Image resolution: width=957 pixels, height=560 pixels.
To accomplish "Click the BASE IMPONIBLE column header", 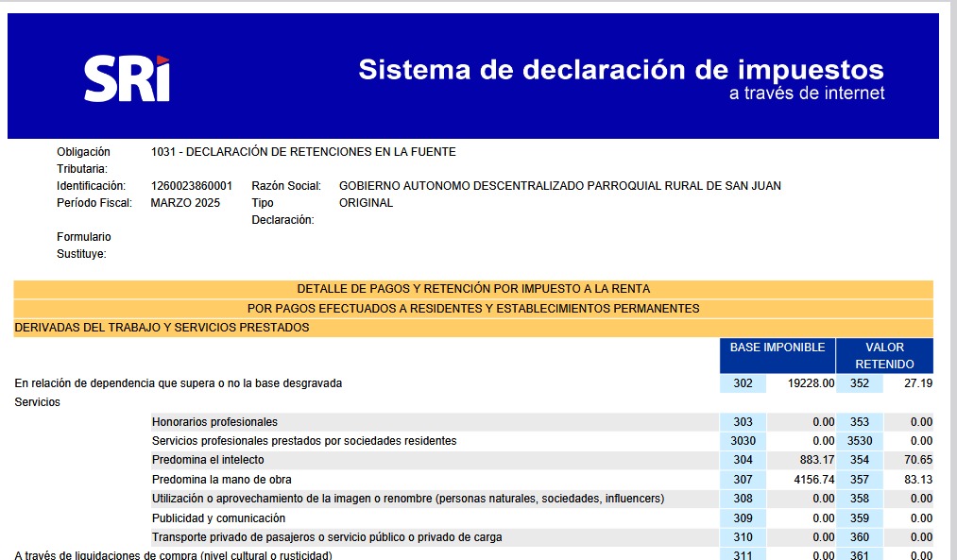I will point(777,348).
